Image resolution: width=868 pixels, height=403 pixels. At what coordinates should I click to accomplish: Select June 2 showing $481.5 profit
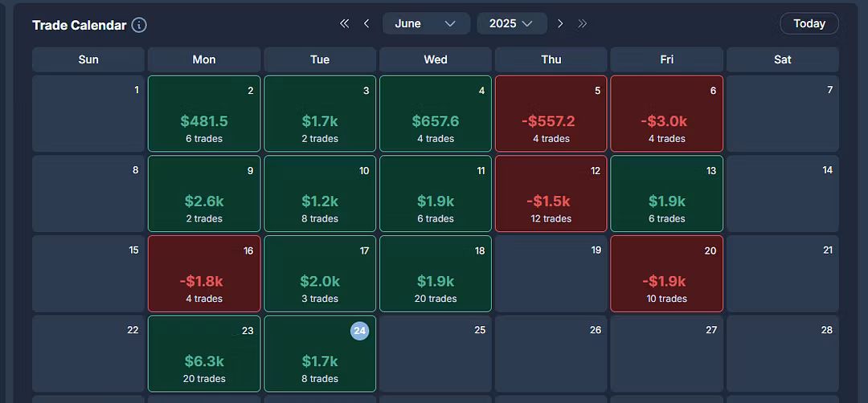click(204, 114)
